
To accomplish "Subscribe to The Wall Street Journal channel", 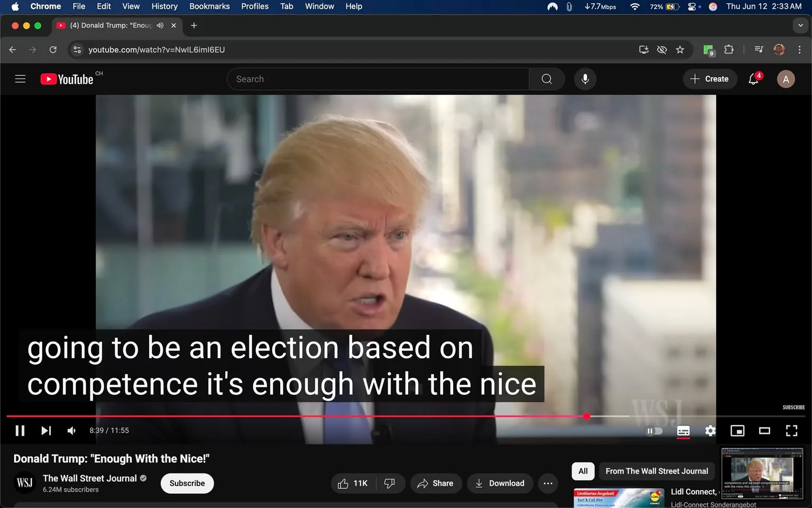I will tap(187, 483).
